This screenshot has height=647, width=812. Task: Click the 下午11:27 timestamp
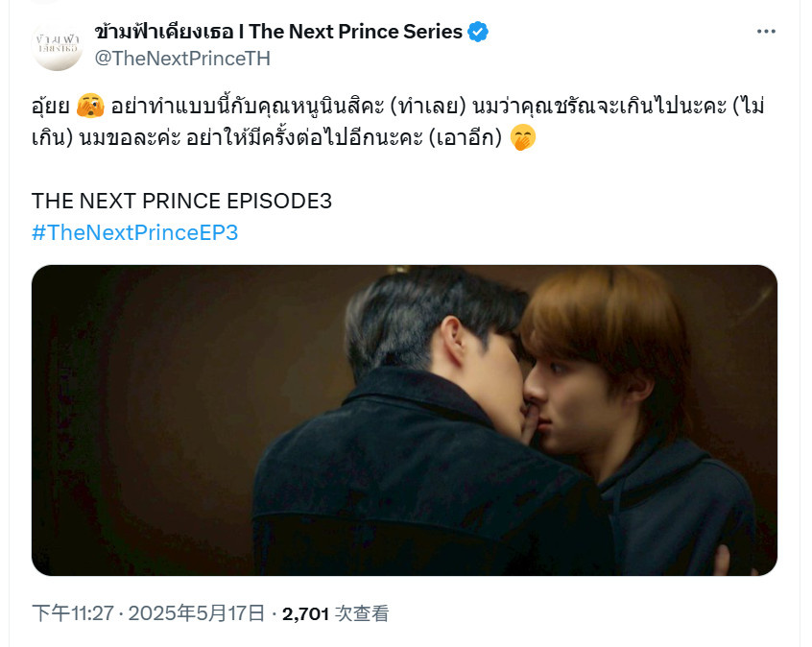coord(73,613)
